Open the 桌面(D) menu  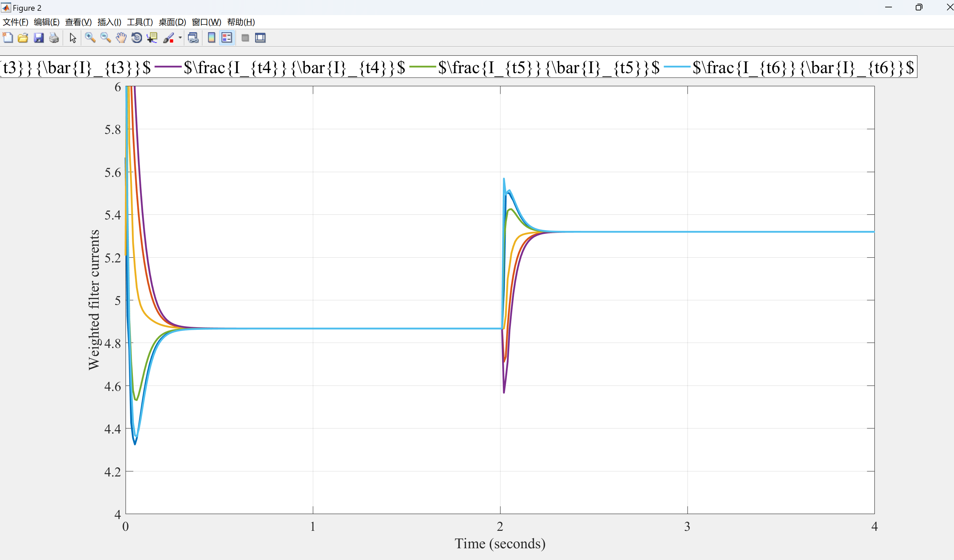[x=172, y=22]
